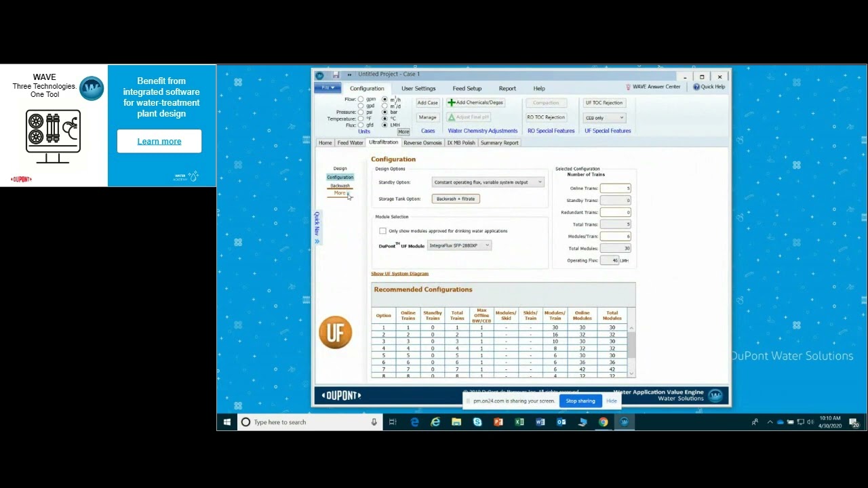Click the orange UF badge icon
This screenshot has width=868, height=488.
point(336,332)
